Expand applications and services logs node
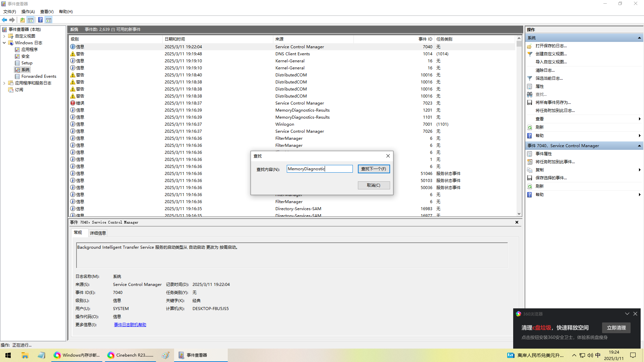This screenshot has height=362, width=644. click(x=4, y=83)
